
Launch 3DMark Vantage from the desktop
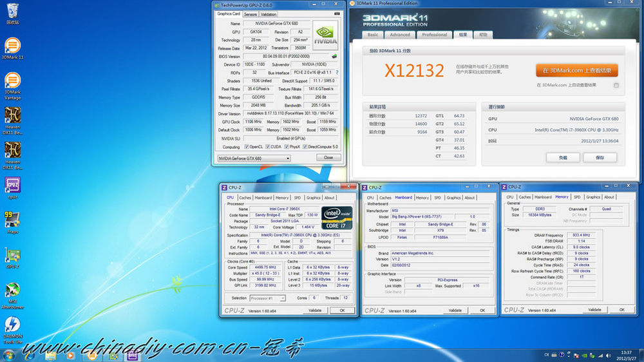point(12,86)
